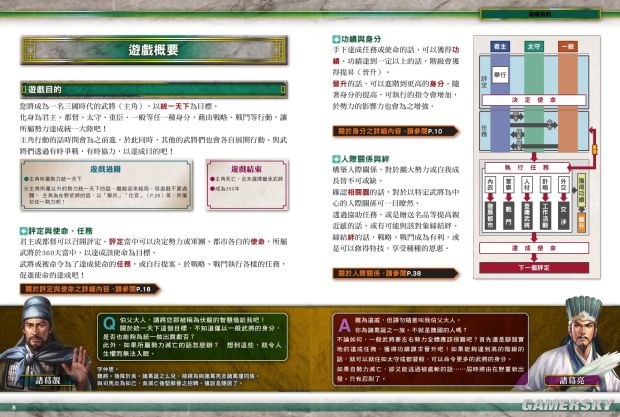Click the 外交 box in the diagram

coord(563,184)
